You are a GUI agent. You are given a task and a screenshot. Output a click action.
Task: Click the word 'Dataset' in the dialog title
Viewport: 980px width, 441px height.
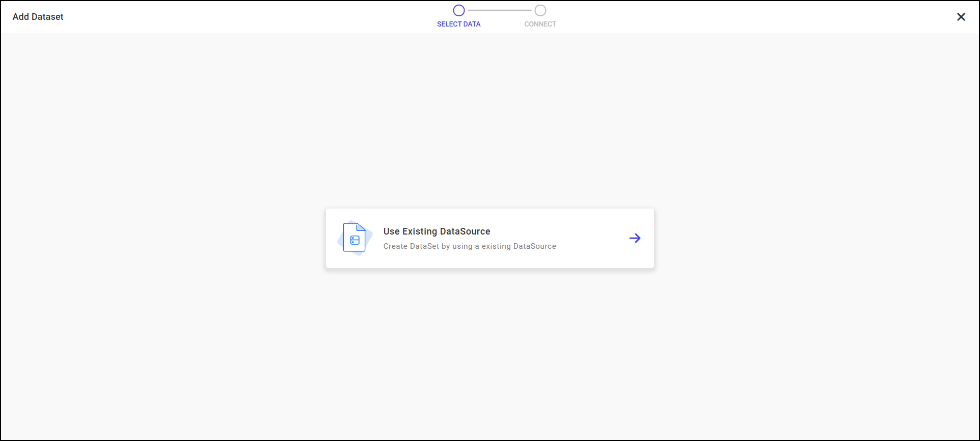(x=47, y=17)
